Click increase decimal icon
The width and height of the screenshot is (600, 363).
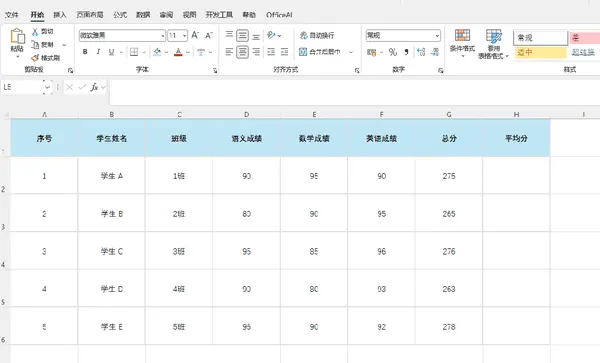[421, 52]
